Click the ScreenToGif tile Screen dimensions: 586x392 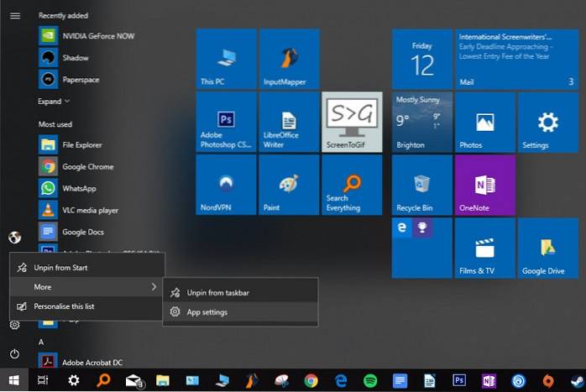(x=352, y=123)
